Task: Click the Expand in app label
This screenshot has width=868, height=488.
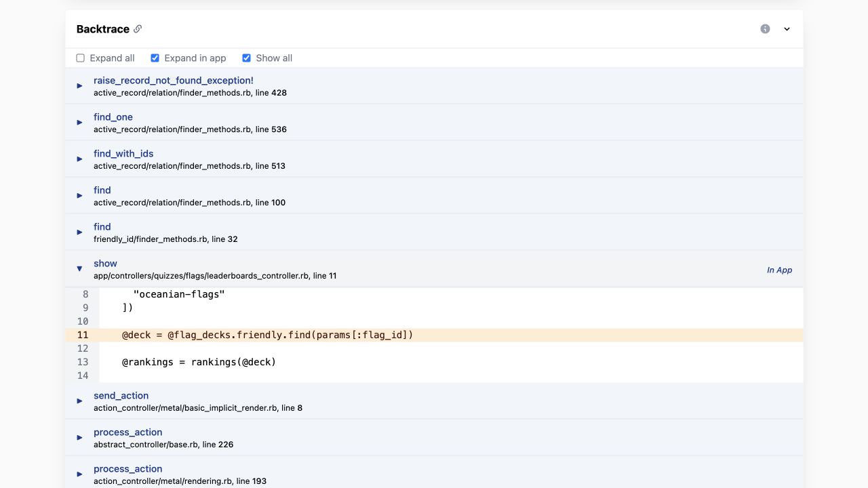Action: (x=195, y=58)
